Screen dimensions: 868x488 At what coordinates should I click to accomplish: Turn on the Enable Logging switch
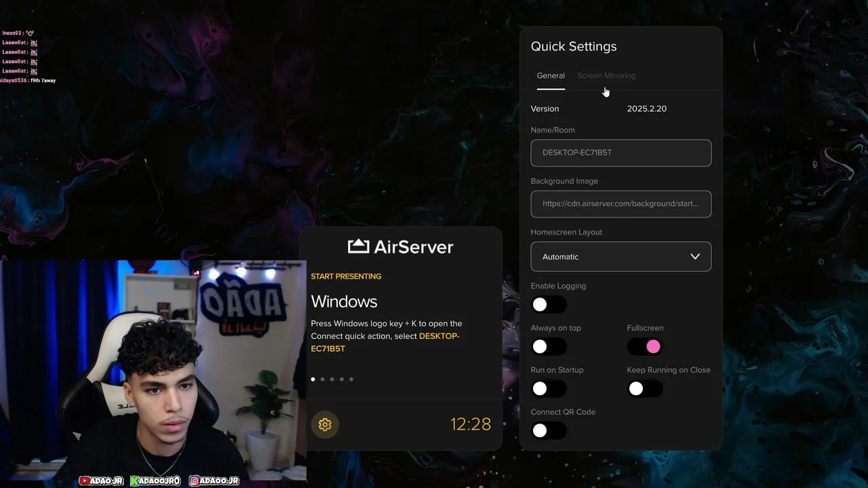pos(549,305)
